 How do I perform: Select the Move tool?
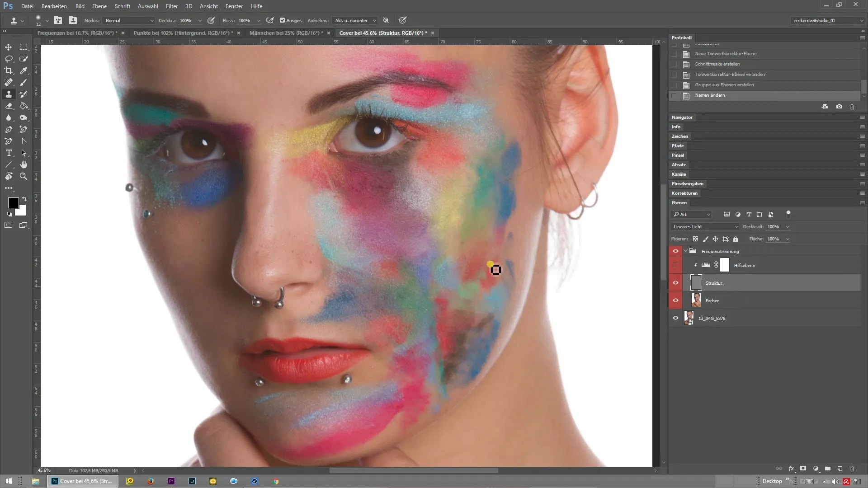click(9, 47)
